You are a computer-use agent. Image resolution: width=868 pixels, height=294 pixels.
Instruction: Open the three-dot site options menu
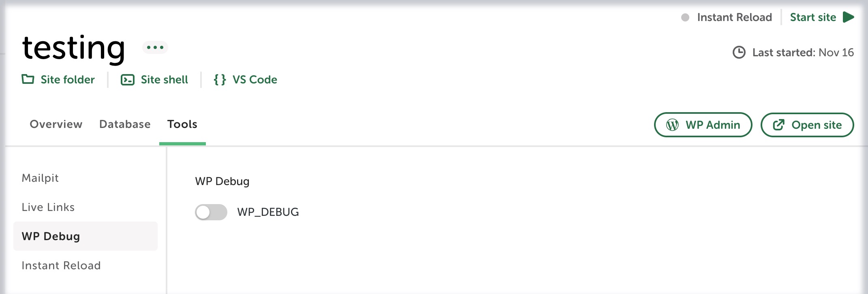(x=155, y=47)
